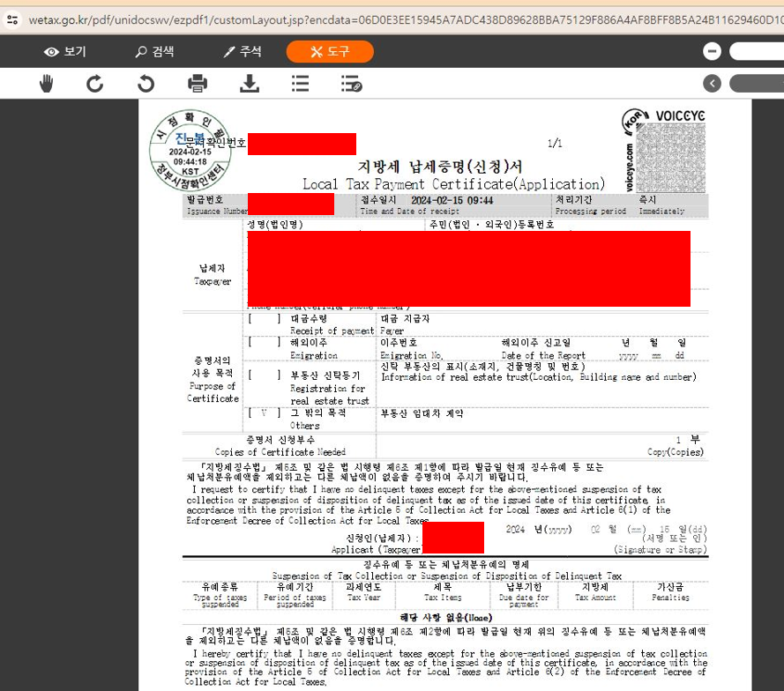
Task: Check the 부동산 신탁등기 box
Action: click(x=265, y=375)
